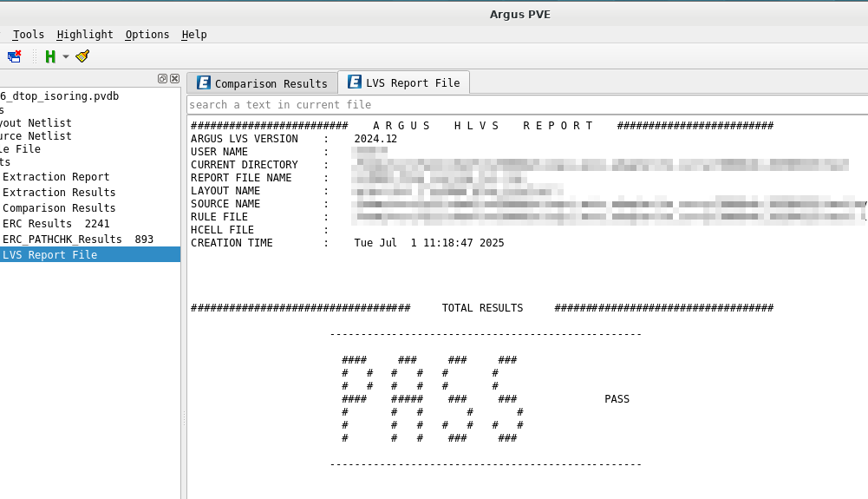The image size is (868, 499).
Task: Click the 'CREATION TIME' label
Action: (232, 243)
